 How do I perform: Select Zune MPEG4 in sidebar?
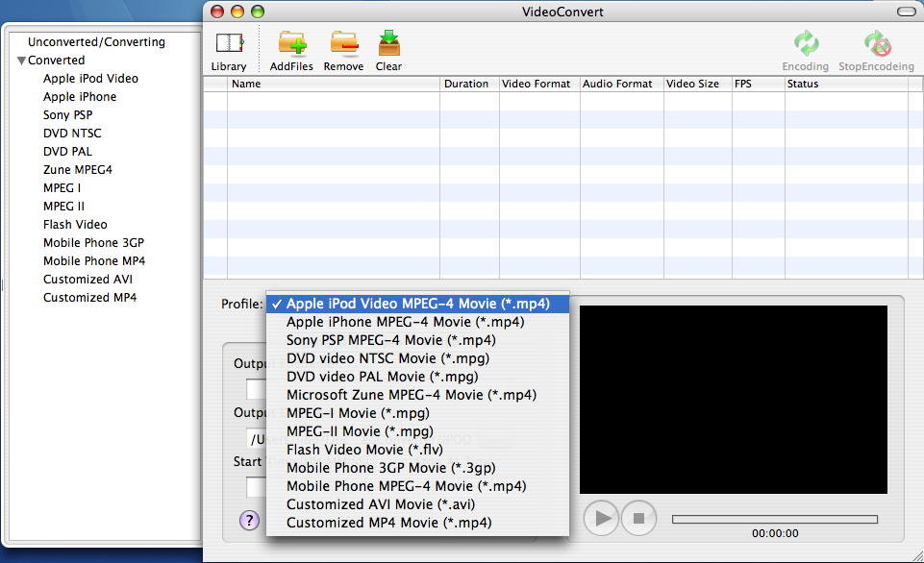click(77, 170)
